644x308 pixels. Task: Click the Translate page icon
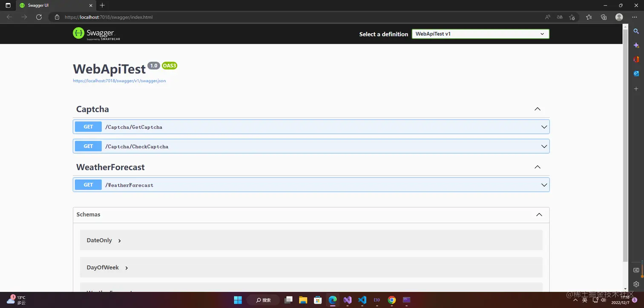(560, 17)
